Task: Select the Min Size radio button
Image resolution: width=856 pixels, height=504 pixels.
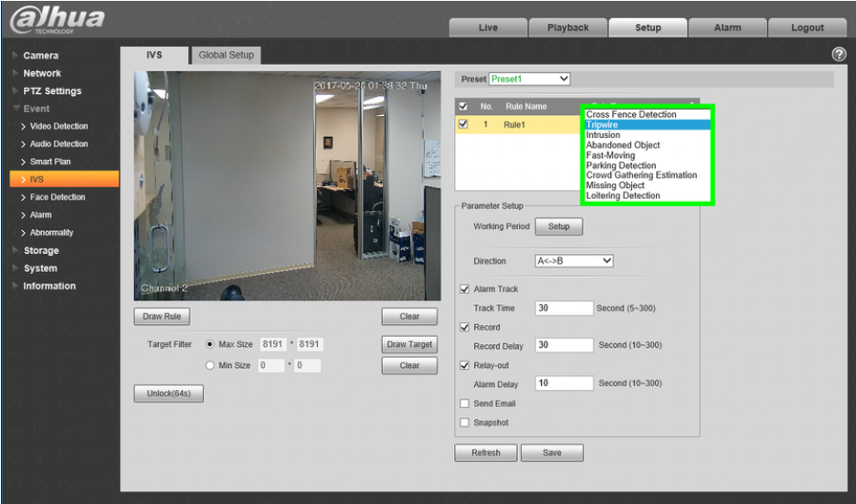Action: [x=209, y=365]
